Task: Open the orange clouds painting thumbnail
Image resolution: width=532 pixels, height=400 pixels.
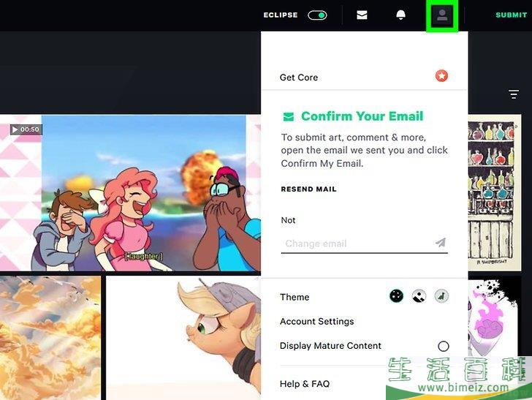Action: click(x=50, y=338)
